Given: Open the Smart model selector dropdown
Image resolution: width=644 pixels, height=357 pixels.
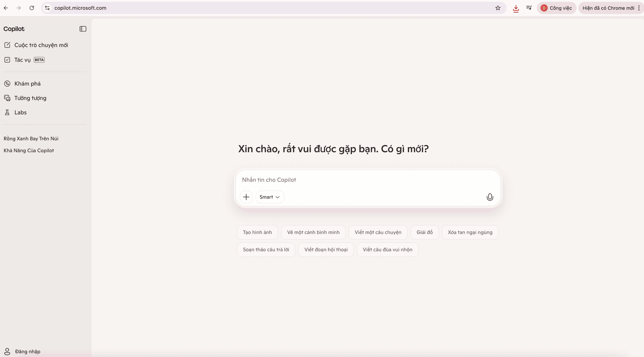Looking at the screenshot, I should tap(269, 197).
